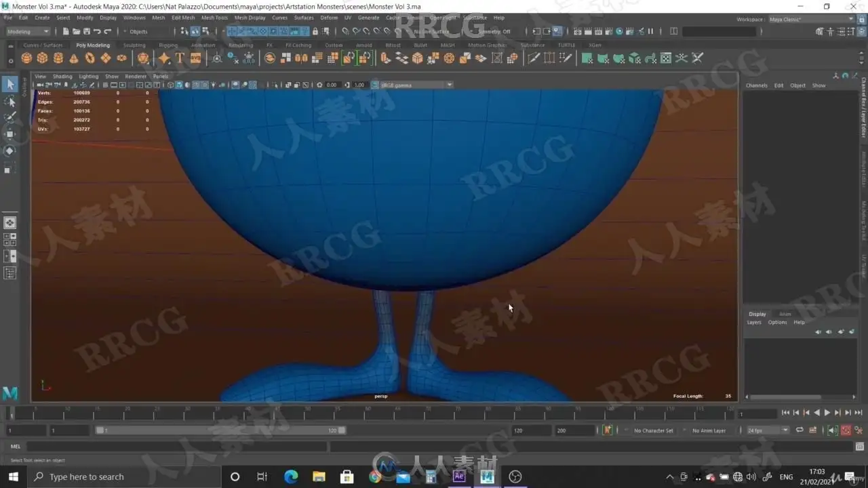Click the Mirror shelf icon with green brackets
The width and height of the screenshot is (868, 488).
point(348,58)
